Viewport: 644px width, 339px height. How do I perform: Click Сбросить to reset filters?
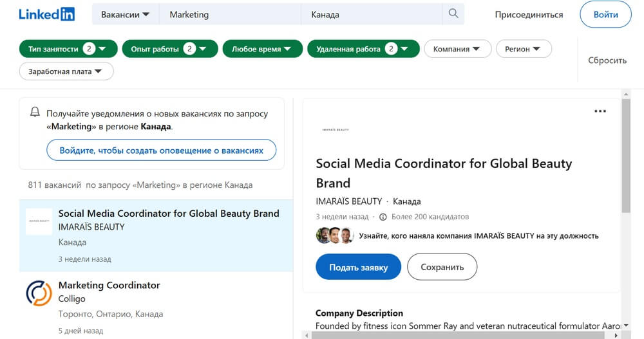[607, 60]
